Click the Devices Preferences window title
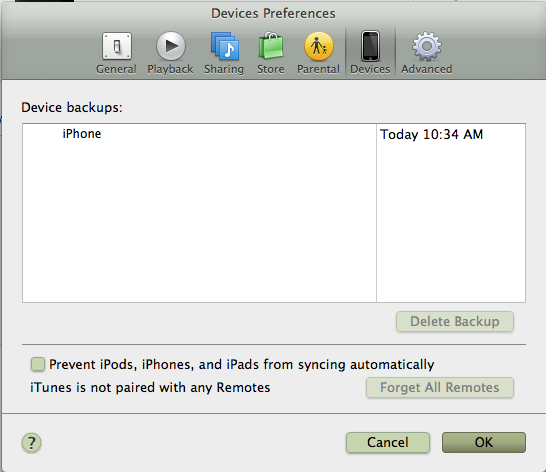 coord(273,14)
